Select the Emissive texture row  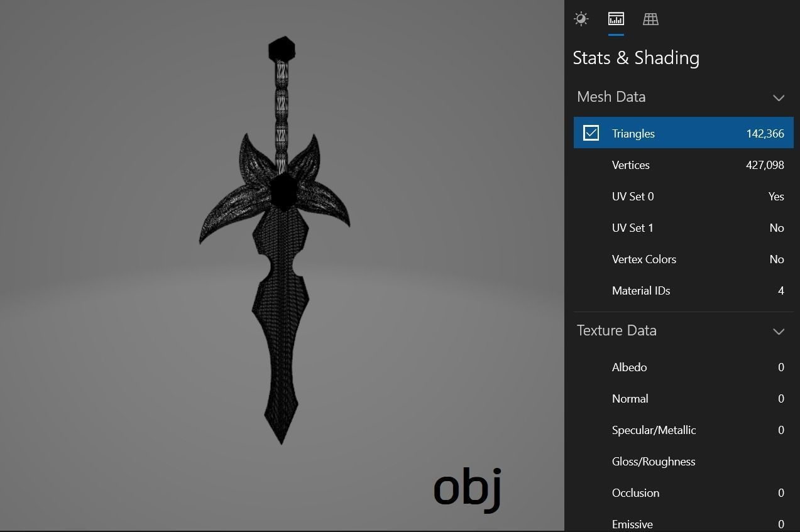[684, 523]
